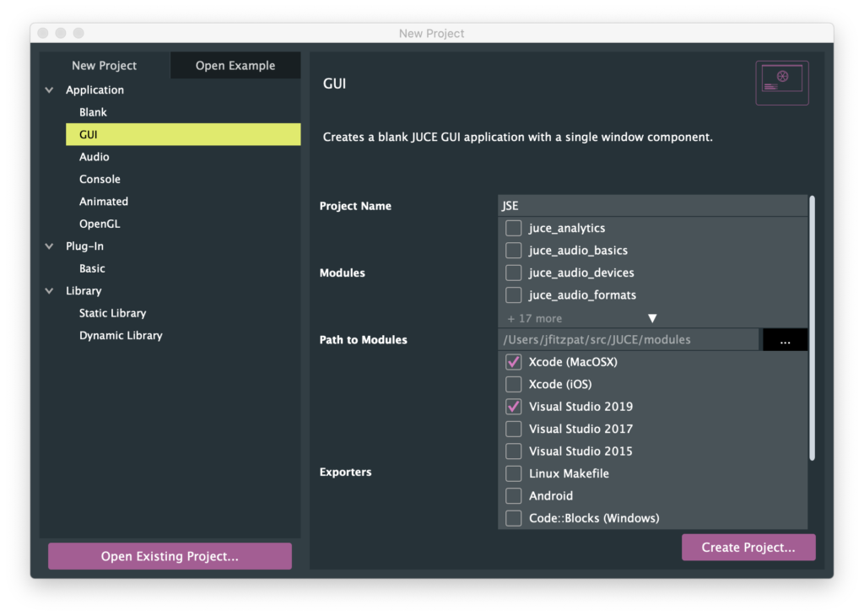864x616 pixels.
Task: Click the white triangle show-more modules arrow
Action: [652, 318]
